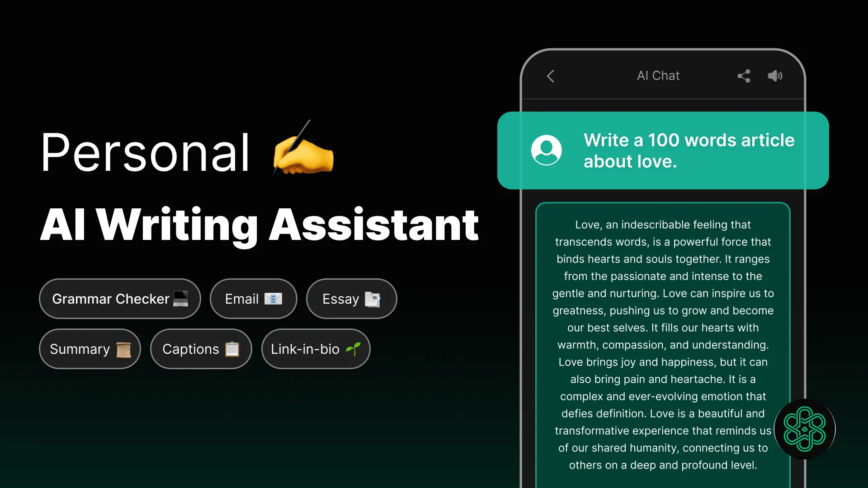Screen dimensions: 868x488
Task: Click the Summary feature option
Action: [x=90, y=348]
